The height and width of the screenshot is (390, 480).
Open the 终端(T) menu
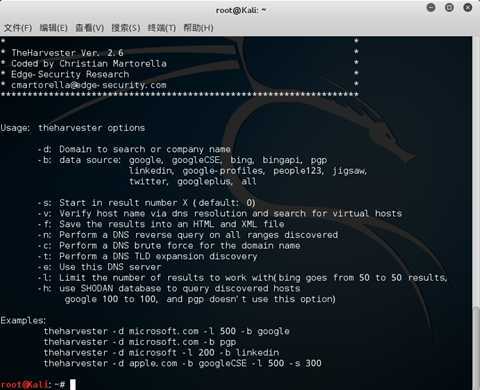click(162, 28)
